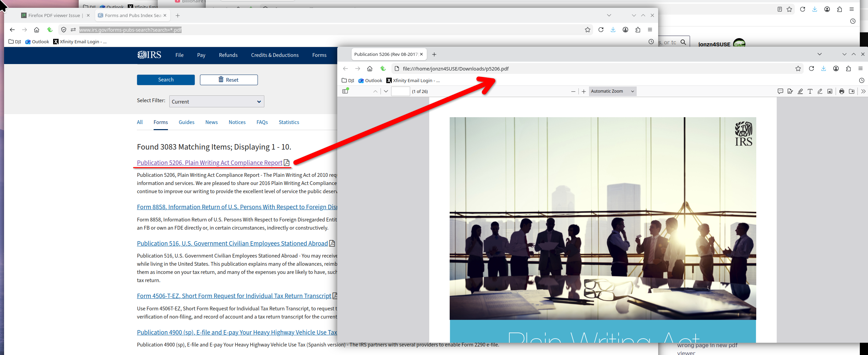Open Publication 516 Civilian Employees link

[x=232, y=244]
